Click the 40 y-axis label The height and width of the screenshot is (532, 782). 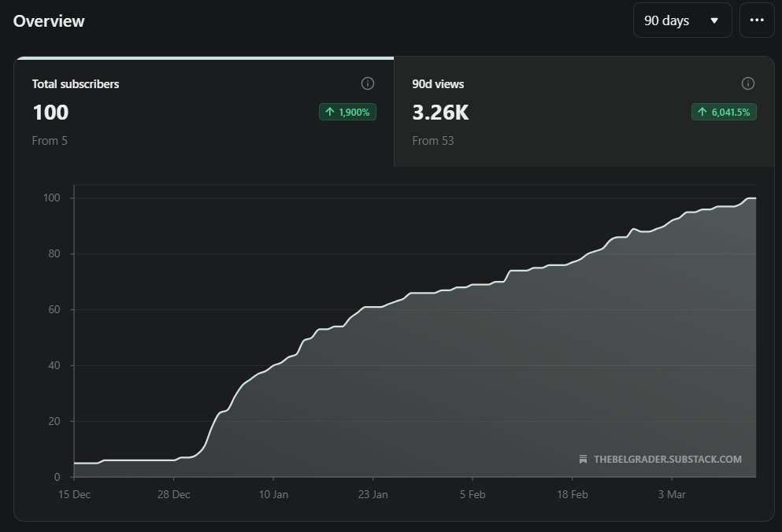pyautogui.click(x=54, y=365)
